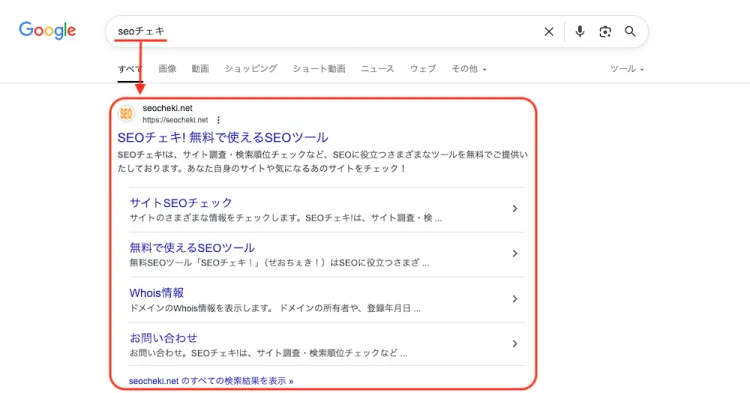This screenshot has width=750, height=393.
Task: Expand the その他 dropdown
Action: (x=469, y=69)
